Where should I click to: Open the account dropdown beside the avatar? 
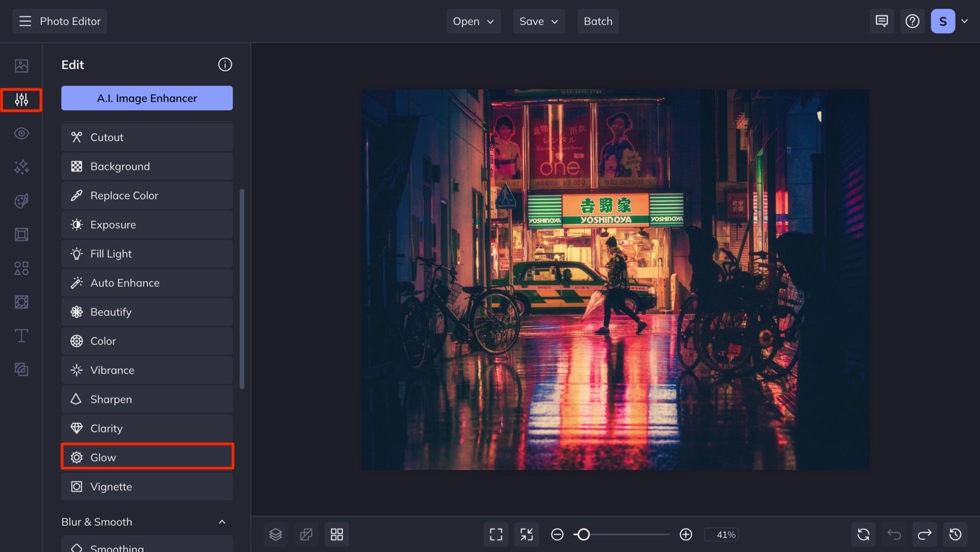coord(965,21)
